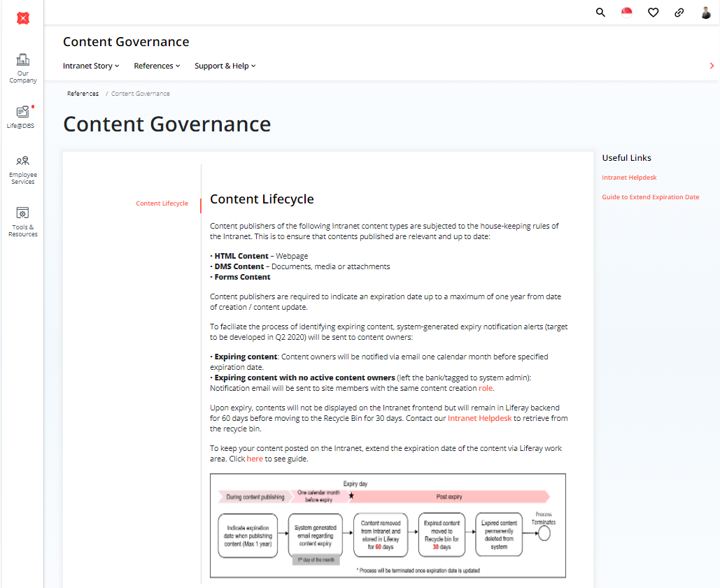Open Our Company sidebar icon

click(x=23, y=67)
